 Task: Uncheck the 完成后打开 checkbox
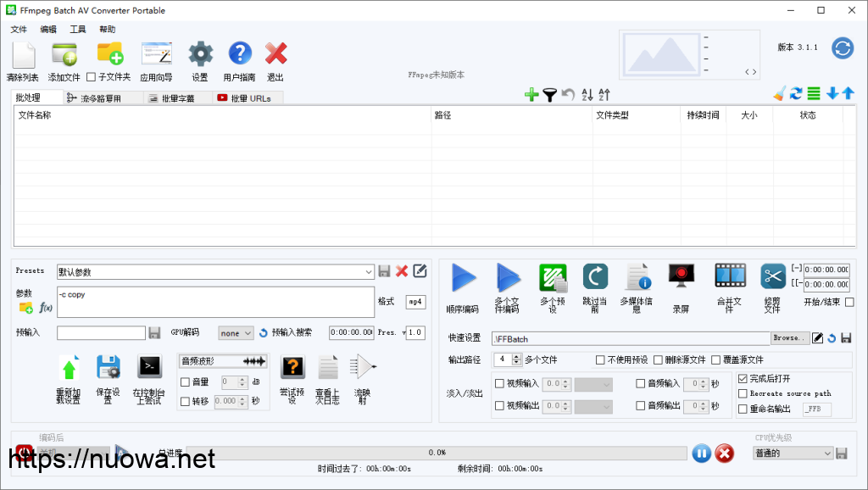click(743, 379)
